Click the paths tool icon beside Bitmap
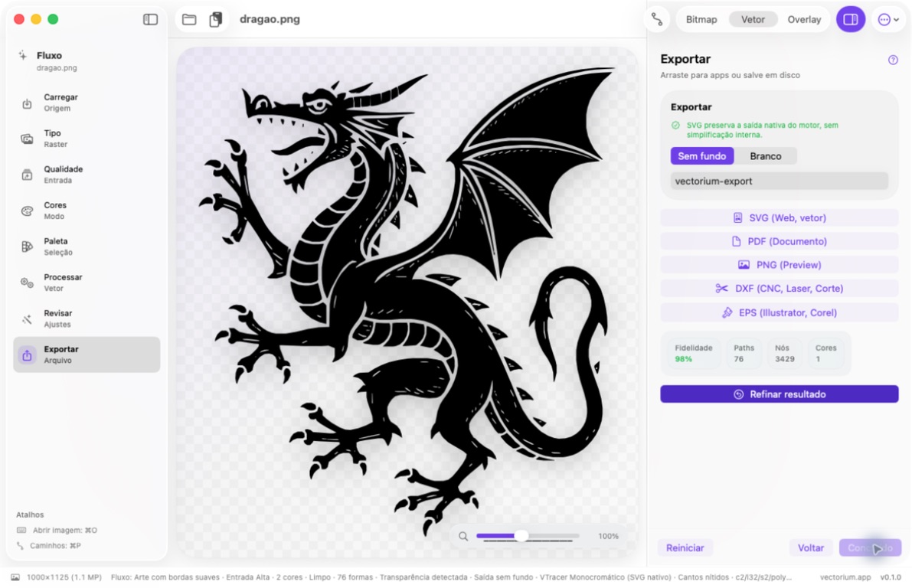Viewport: 912px width, 588px height. 657,19
